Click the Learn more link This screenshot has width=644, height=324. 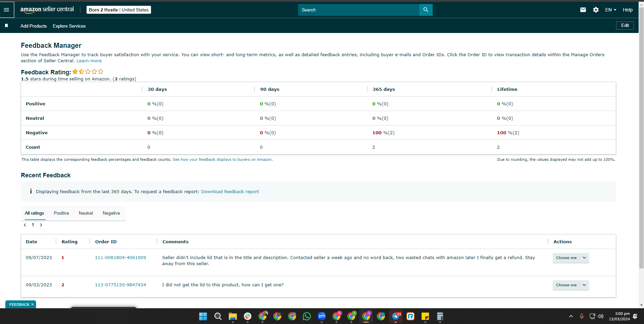(89, 61)
